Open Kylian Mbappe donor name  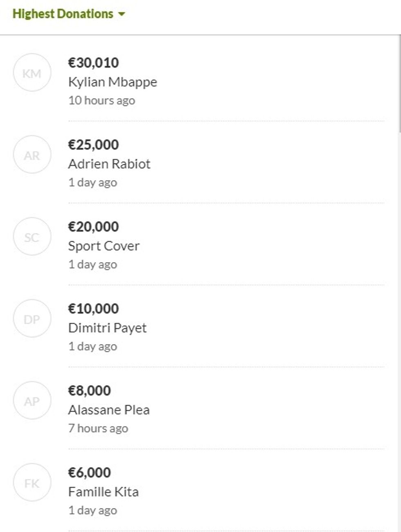113,82
